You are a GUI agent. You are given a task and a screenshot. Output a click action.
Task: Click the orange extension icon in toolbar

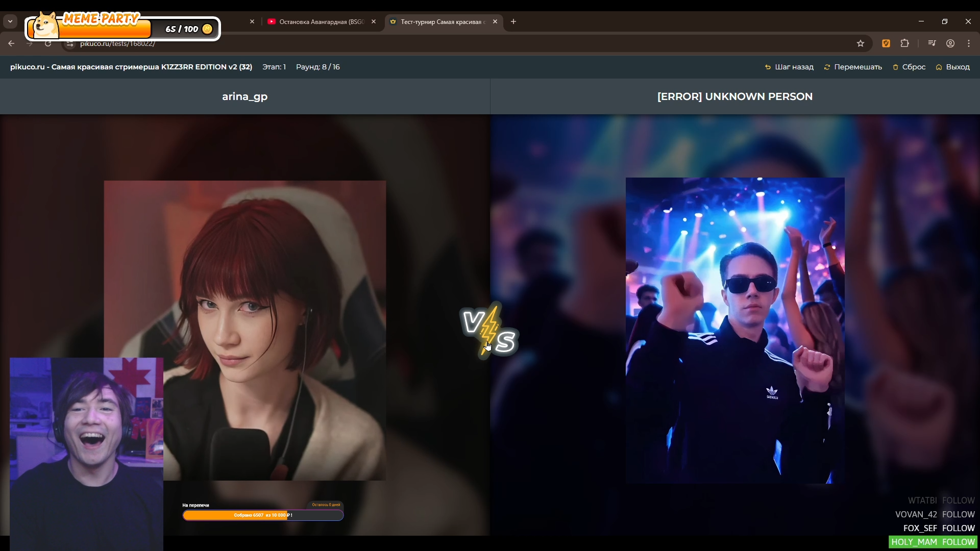(886, 43)
